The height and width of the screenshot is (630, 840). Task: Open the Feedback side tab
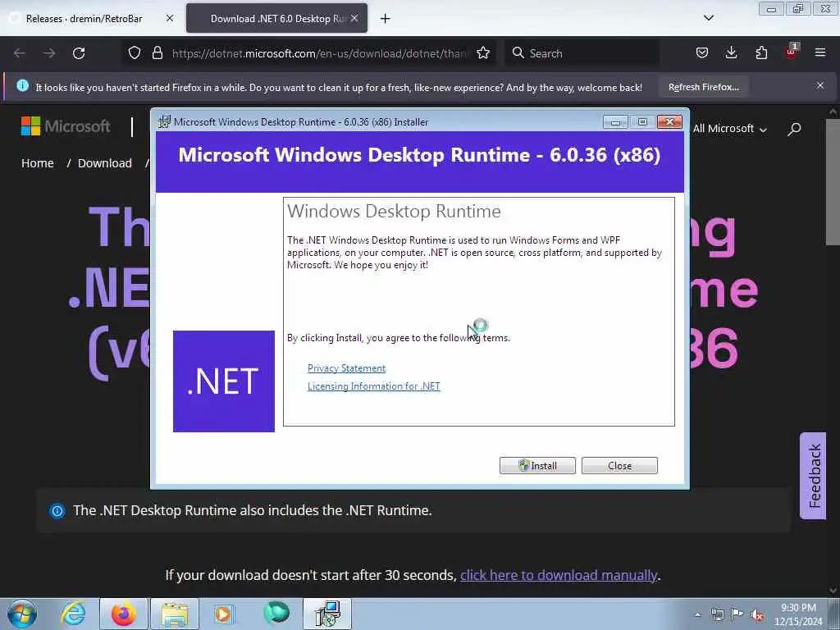coord(814,476)
